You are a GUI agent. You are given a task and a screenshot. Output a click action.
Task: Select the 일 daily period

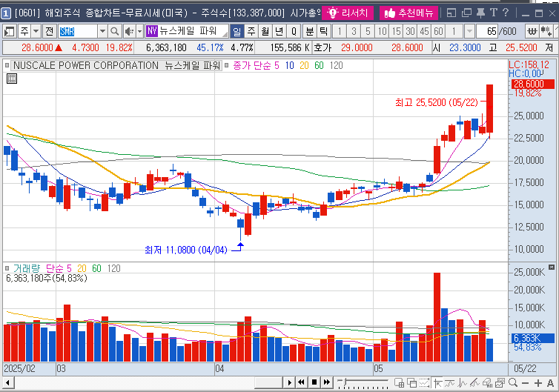point(237,31)
